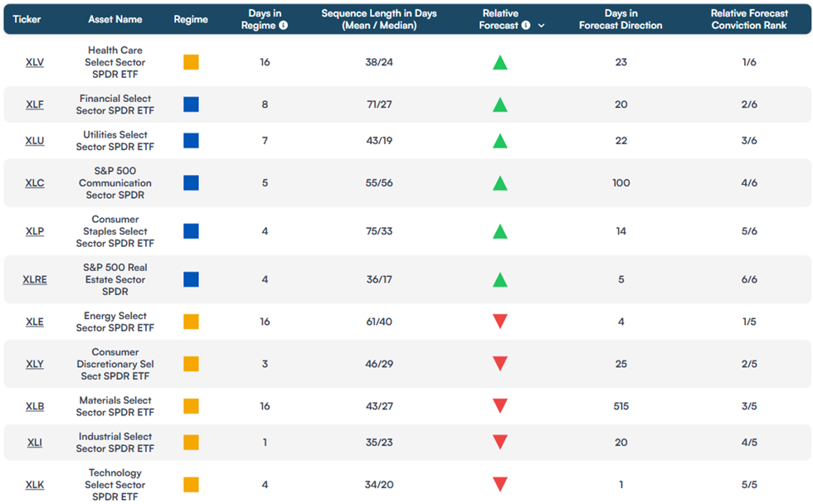Select Consumer Staples Select Sector name
This screenshot has height=504, width=813.
point(115,231)
